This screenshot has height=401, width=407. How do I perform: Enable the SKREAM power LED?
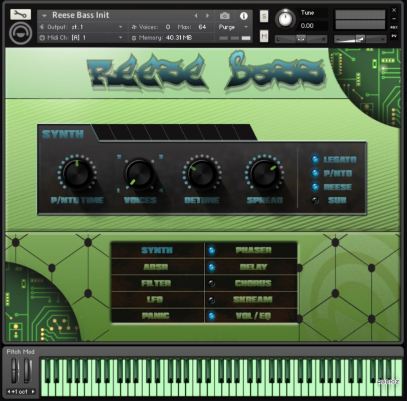(x=211, y=300)
